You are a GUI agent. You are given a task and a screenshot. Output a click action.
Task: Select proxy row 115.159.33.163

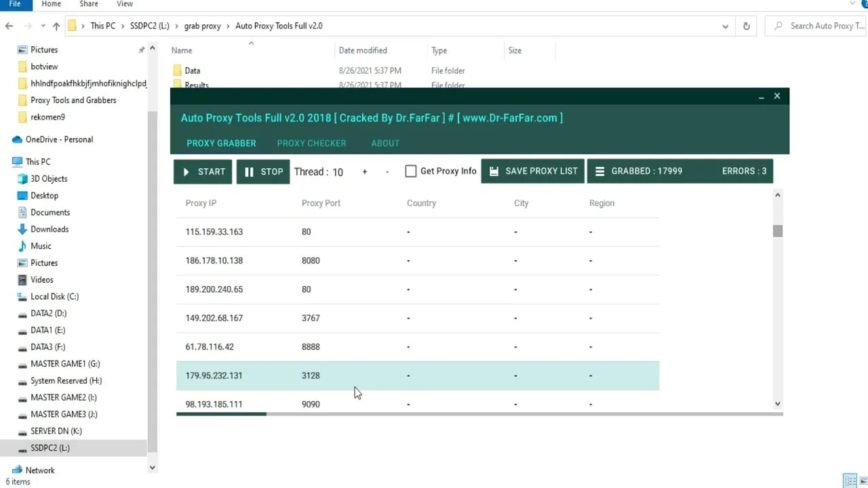[x=418, y=232]
